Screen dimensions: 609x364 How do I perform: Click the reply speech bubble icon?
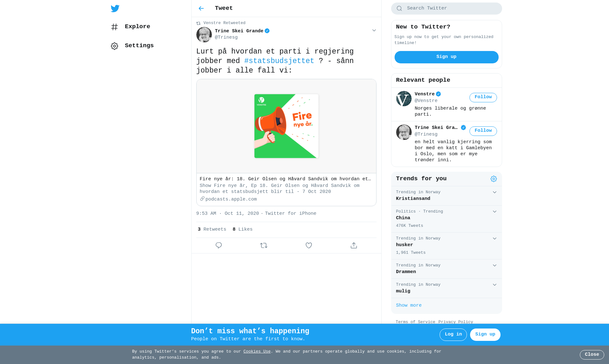tap(219, 246)
